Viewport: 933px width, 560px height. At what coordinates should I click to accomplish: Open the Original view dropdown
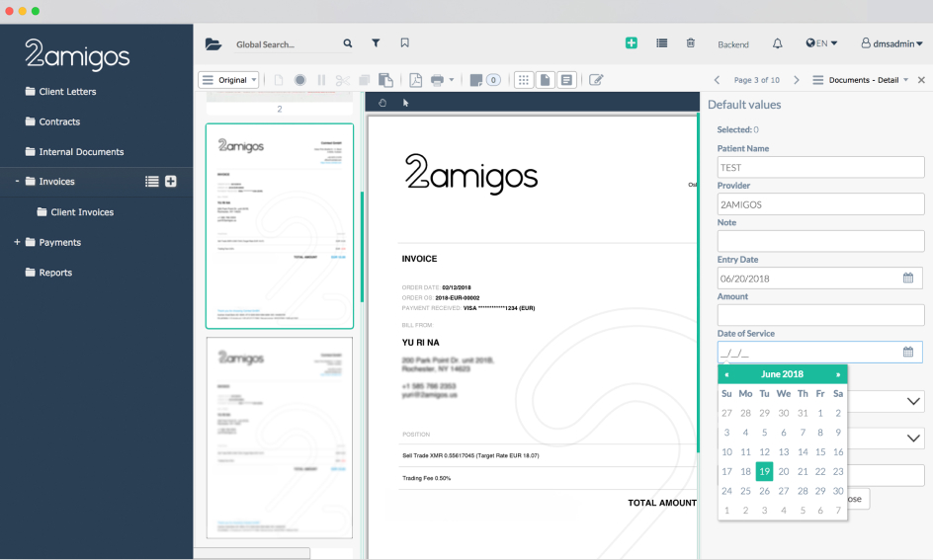click(x=228, y=80)
